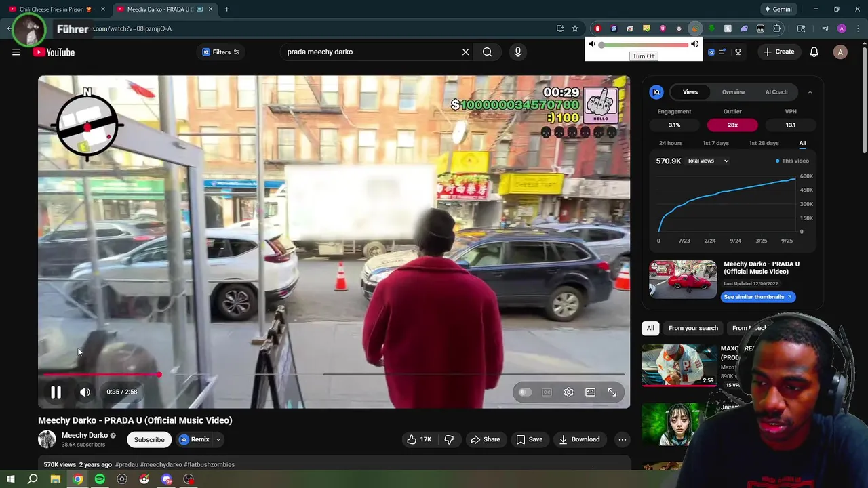Screen dimensions: 868x488
Task: Click See similar thumbnails
Action: tap(757, 297)
